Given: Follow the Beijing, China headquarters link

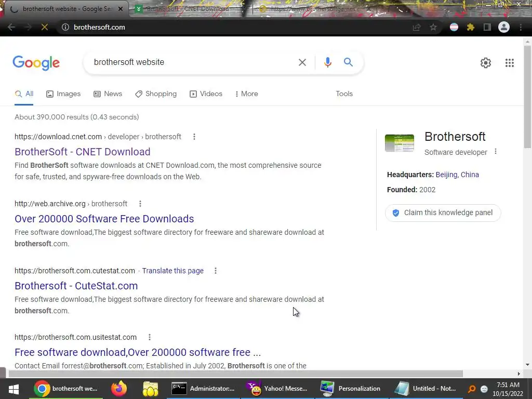Looking at the screenshot, I should (x=457, y=175).
